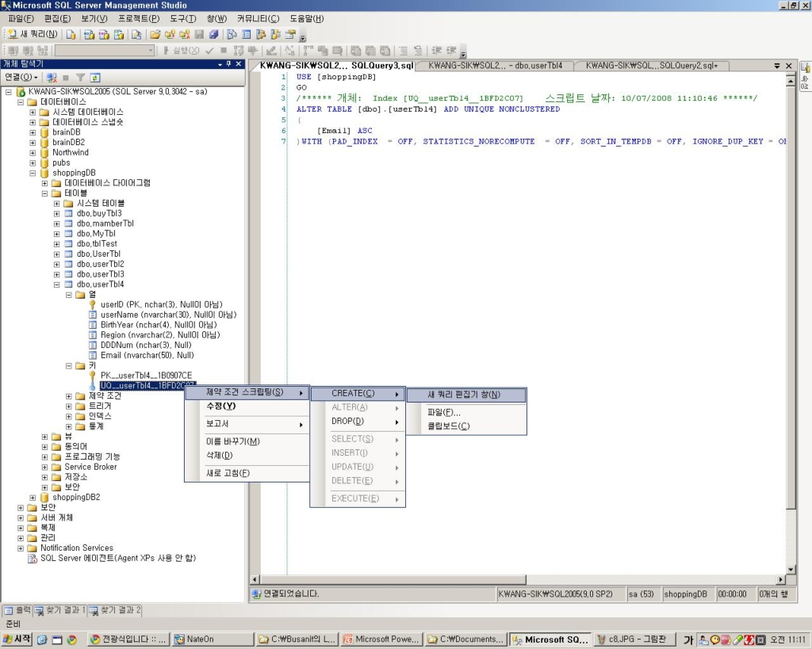Open the 커뮤니티(C) menu in menu bar
This screenshot has height=649, width=812.
point(258,19)
